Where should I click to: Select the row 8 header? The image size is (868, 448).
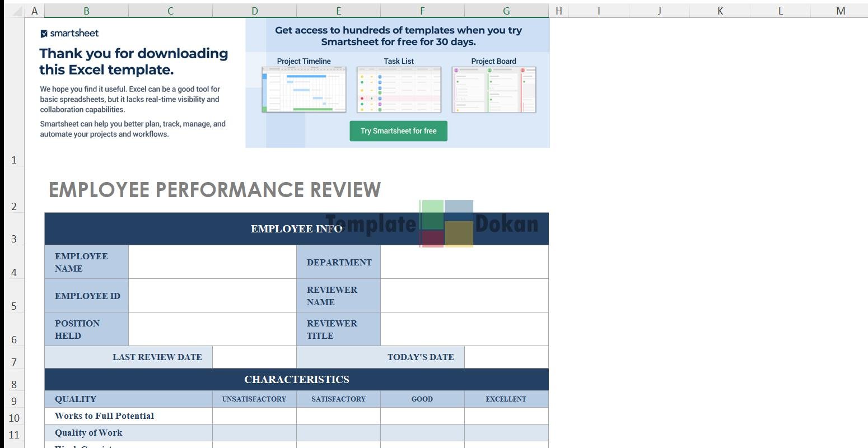tap(14, 385)
